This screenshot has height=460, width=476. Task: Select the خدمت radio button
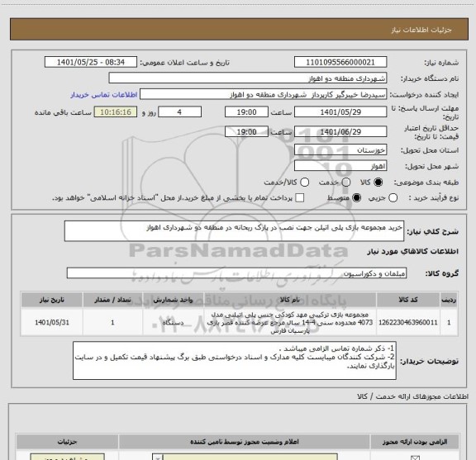point(346,182)
